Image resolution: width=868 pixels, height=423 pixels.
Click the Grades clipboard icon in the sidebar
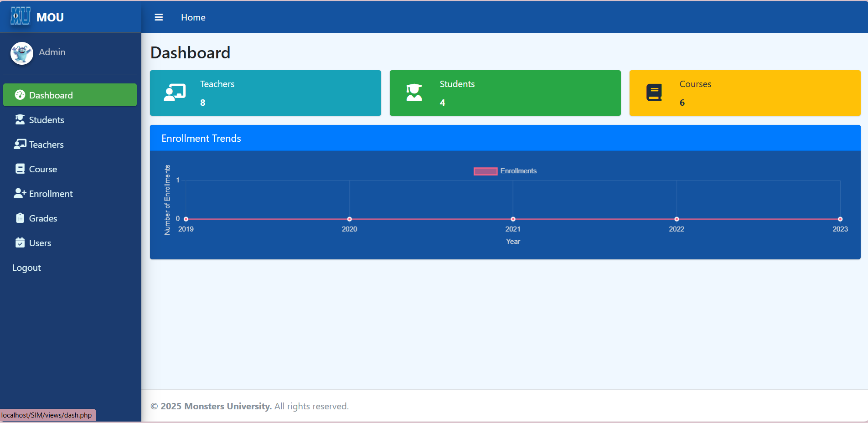20,218
